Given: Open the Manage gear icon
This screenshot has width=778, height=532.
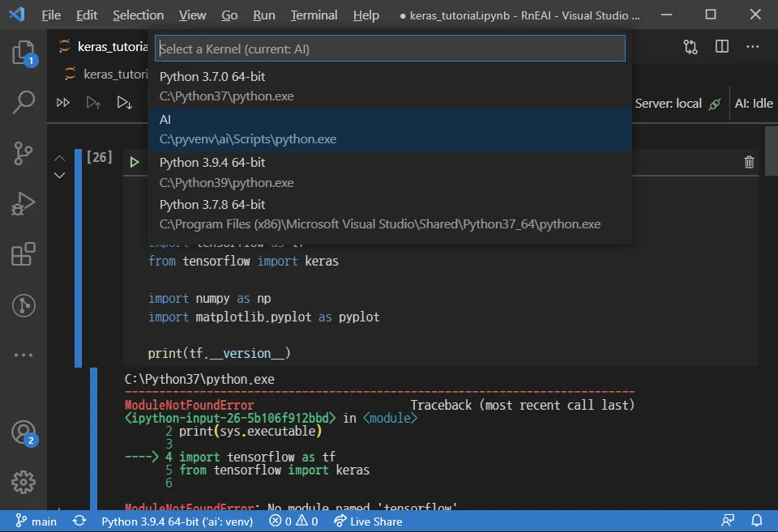Looking at the screenshot, I should point(24,482).
